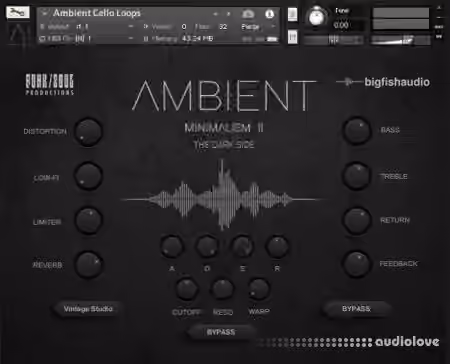Click the S (sustain) envelope knob

click(242, 247)
